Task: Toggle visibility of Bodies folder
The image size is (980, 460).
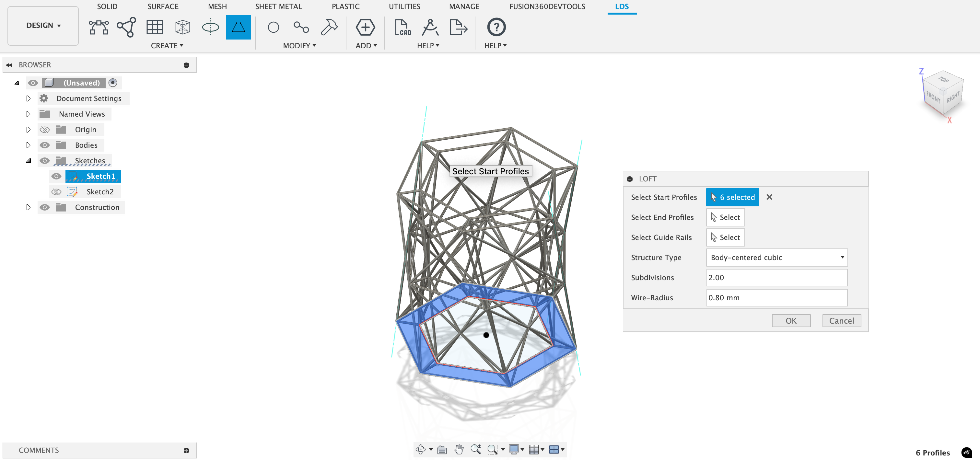Action: point(44,145)
